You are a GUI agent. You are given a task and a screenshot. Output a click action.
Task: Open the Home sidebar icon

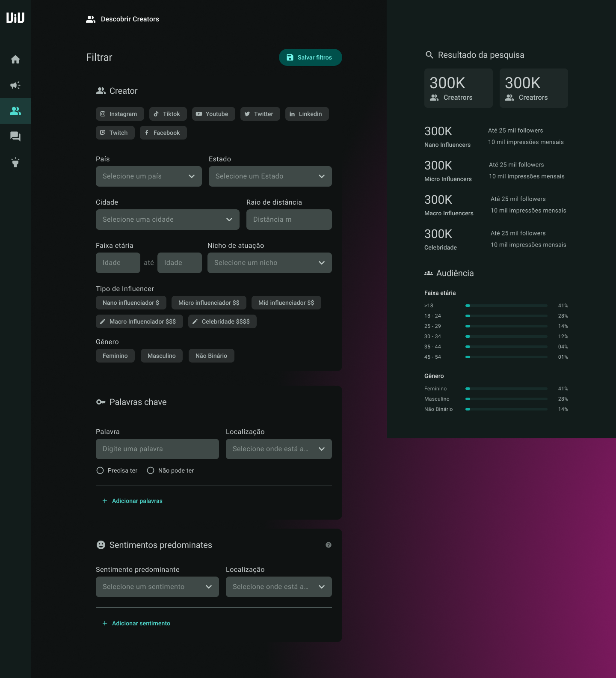coord(15,59)
